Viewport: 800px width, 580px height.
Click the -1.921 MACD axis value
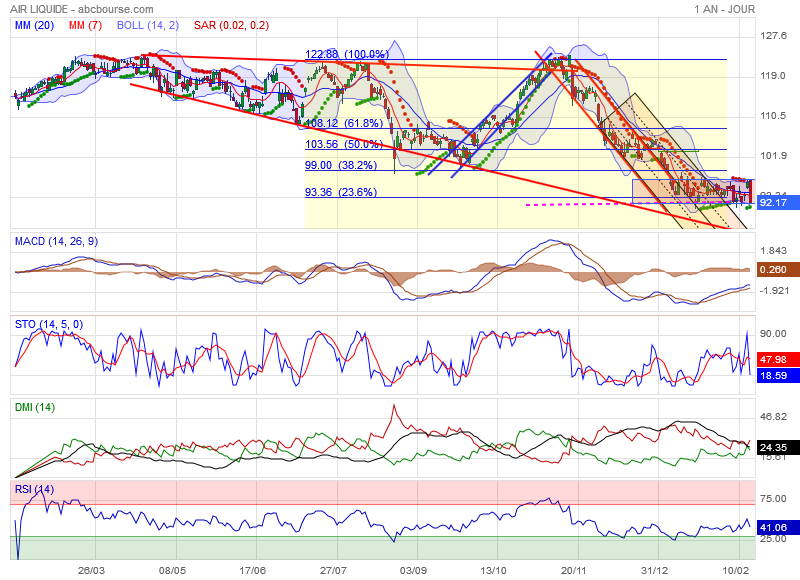pos(774,290)
